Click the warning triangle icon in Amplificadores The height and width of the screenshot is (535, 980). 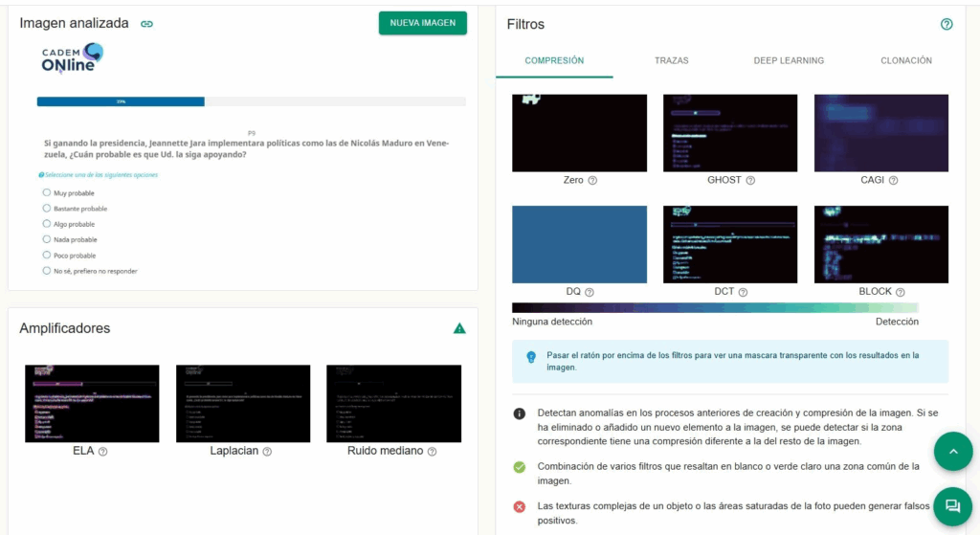coord(459,328)
